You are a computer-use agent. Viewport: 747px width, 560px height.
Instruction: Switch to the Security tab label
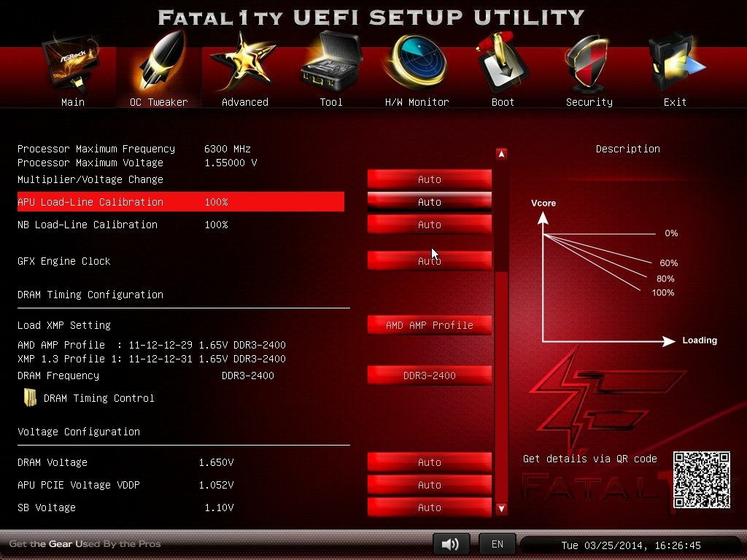589,102
